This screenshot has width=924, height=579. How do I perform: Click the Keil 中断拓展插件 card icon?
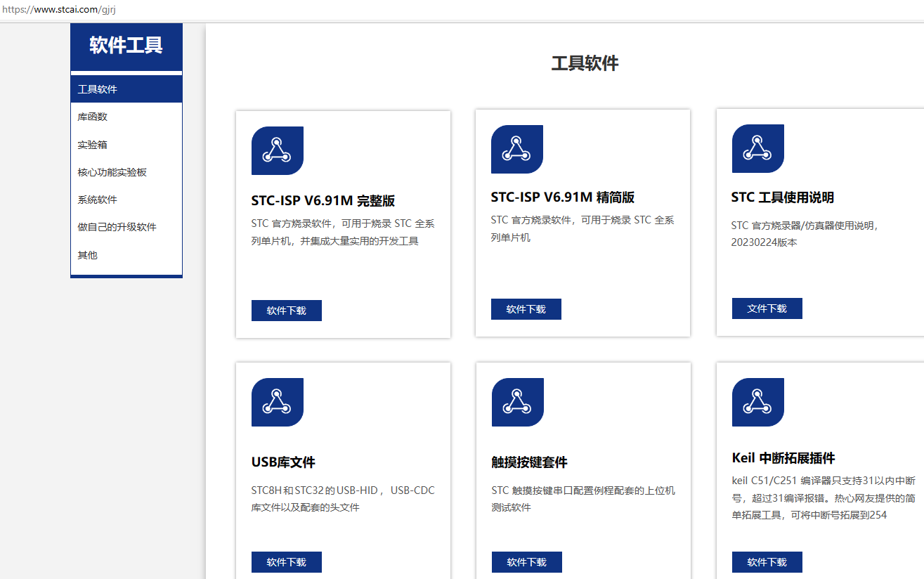click(758, 402)
